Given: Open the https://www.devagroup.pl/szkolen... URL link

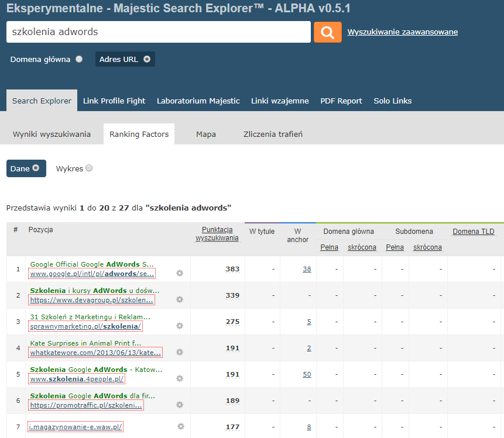Looking at the screenshot, I should (91, 300).
